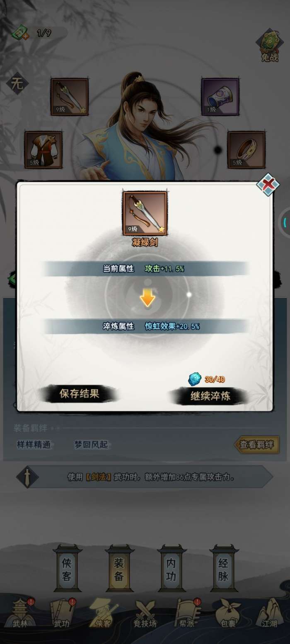The width and height of the screenshot is (290, 644).
Task: Click 保存结果 to save result
Action: [x=80, y=393]
